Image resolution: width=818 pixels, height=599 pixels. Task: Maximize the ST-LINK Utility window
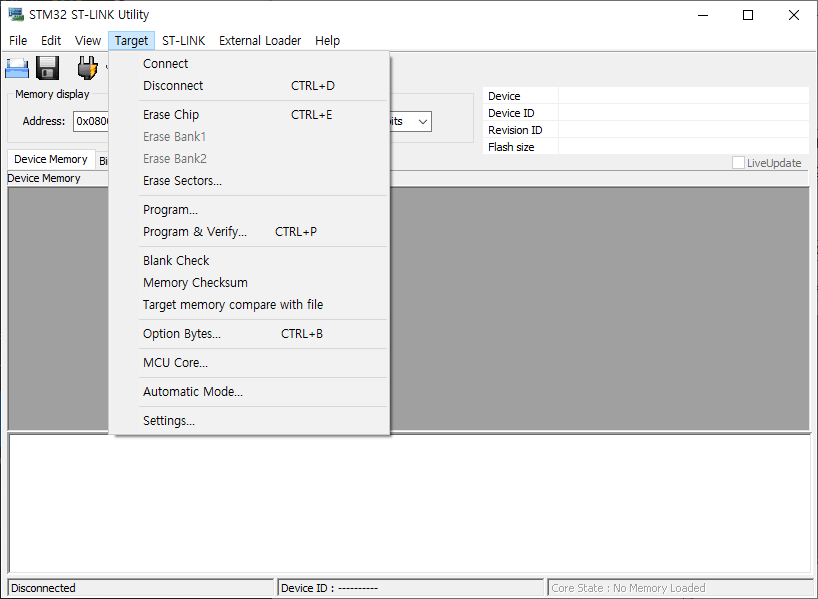point(748,15)
